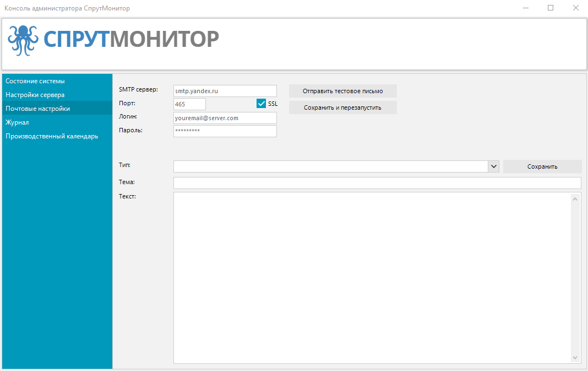588x371 pixels.
Task: Open Производственный календарь section
Action: pyautogui.click(x=52, y=136)
